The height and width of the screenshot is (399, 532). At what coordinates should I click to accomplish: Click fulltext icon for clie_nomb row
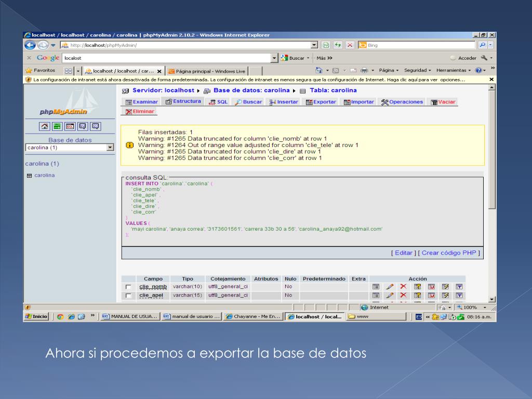tap(459, 287)
